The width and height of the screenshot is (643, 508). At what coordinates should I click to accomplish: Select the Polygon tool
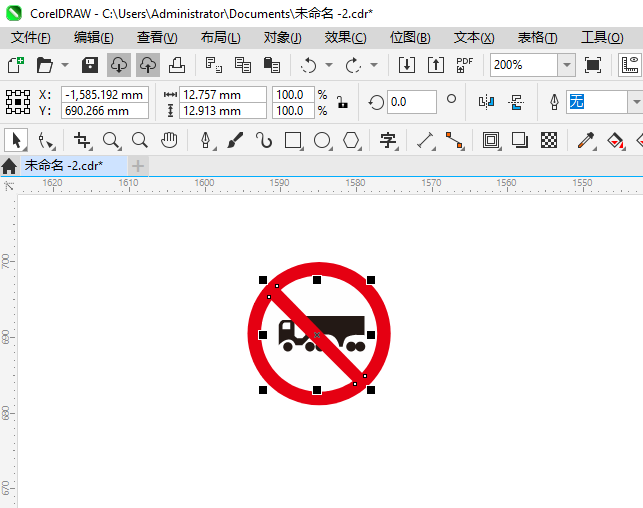click(351, 140)
